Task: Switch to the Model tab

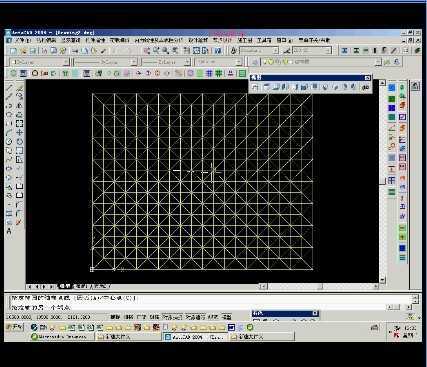Action: (65, 286)
